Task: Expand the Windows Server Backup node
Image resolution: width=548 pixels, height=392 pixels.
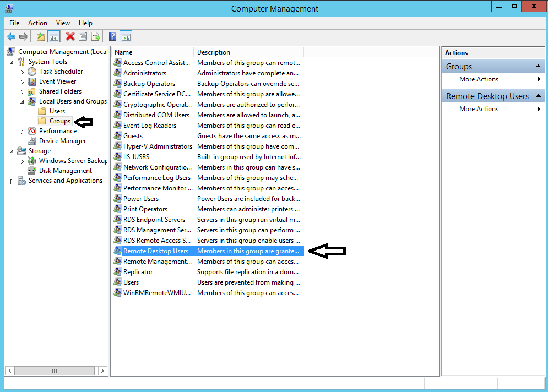Action: (22, 161)
